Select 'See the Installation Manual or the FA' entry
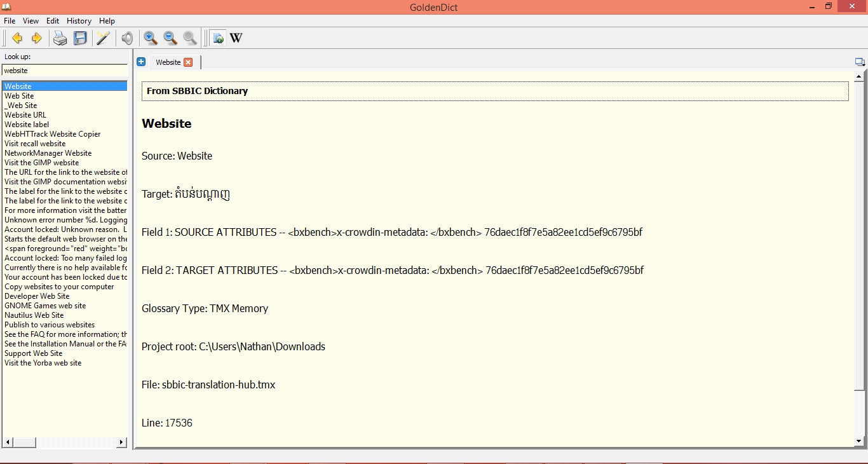Screen dimensions: 868x464 click(65, 344)
